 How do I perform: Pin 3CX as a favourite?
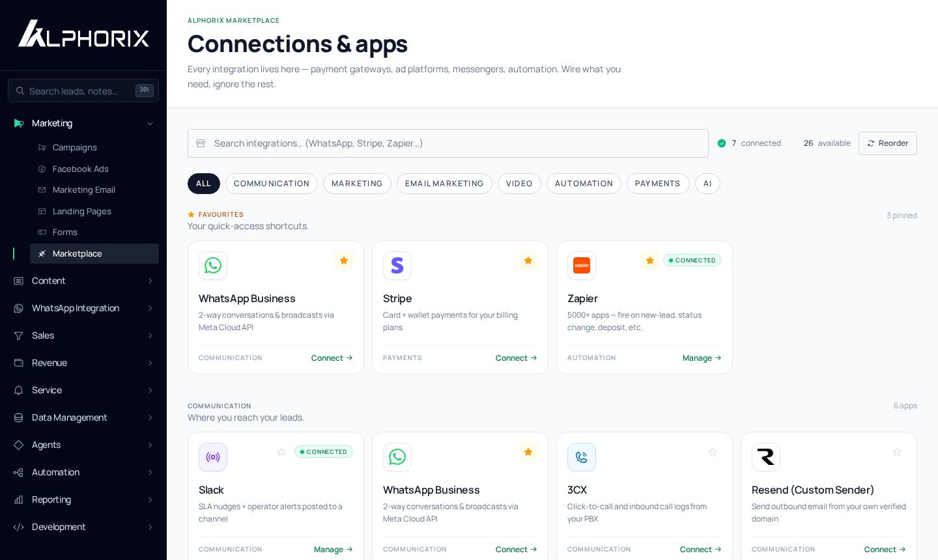pos(713,452)
